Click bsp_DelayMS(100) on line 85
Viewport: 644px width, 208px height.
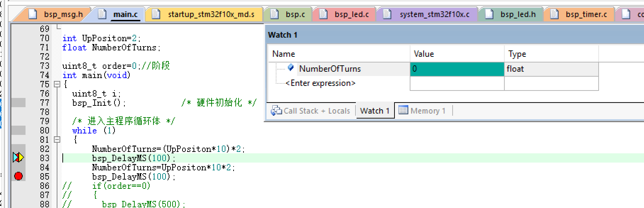(x=134, y=177)
